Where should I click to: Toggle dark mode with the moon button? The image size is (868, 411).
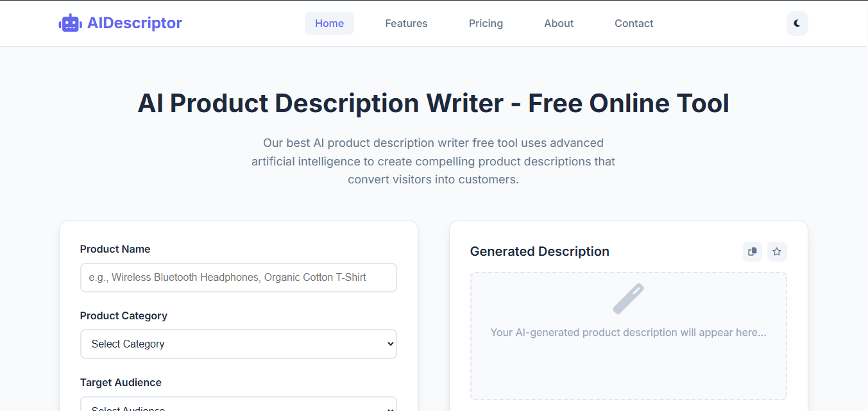click(797, 23)
